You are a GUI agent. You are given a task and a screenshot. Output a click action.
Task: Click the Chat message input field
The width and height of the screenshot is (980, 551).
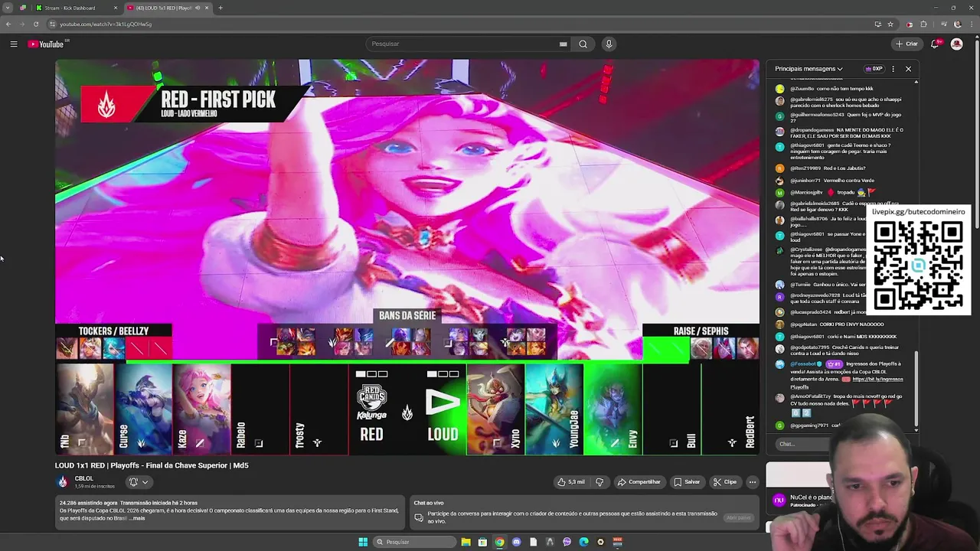click(802, 444)
